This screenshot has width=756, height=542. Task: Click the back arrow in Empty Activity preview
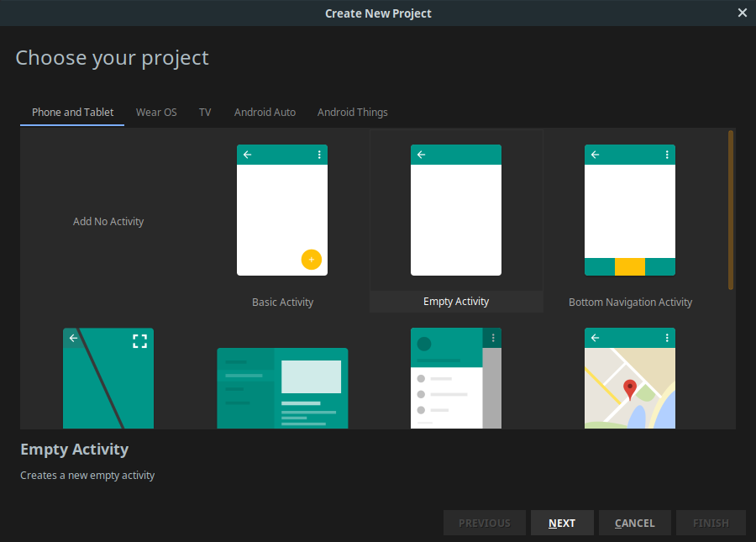coord(420,154)
